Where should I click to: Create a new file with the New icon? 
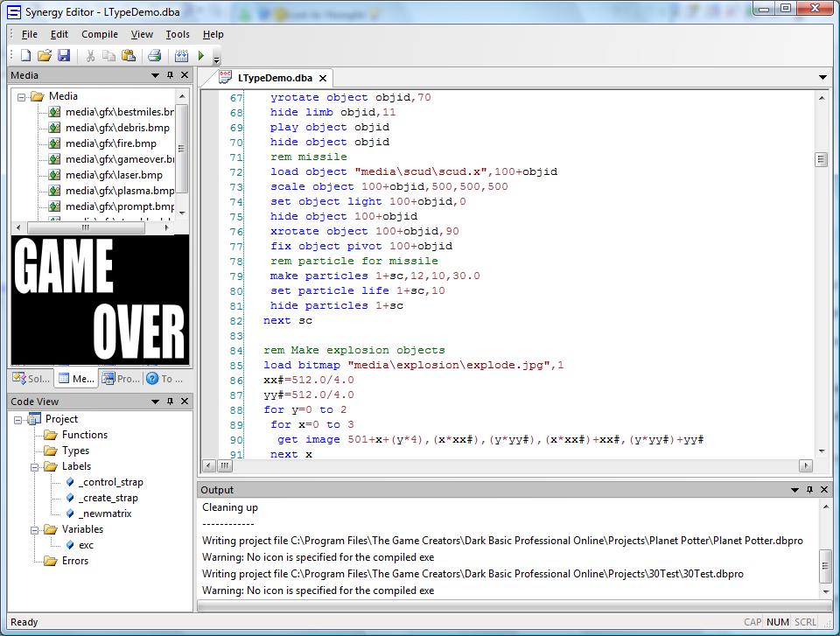(25, 55)
